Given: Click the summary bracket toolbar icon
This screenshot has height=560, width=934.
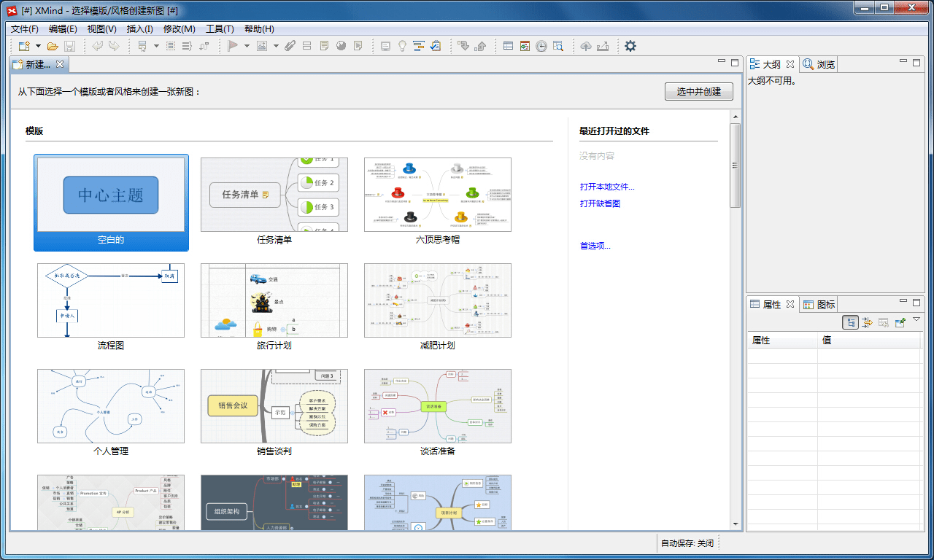Looking at the screenshot, I should pyautogui.click(x=187, y=46).
